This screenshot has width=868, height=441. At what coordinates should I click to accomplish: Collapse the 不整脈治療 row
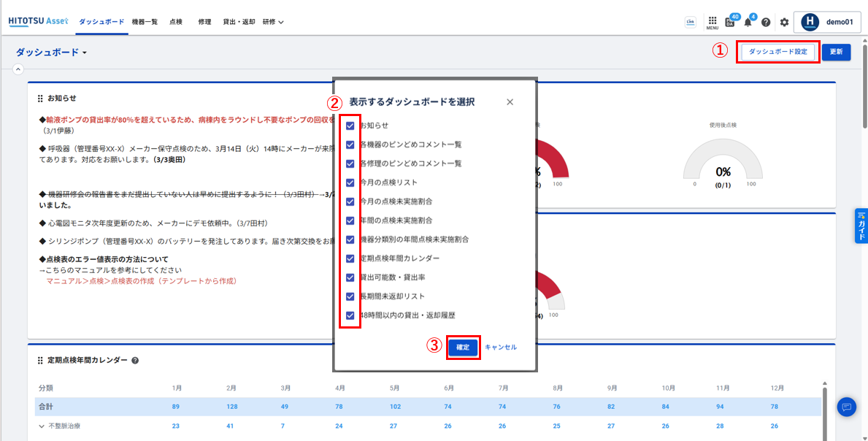click(42, 426)
